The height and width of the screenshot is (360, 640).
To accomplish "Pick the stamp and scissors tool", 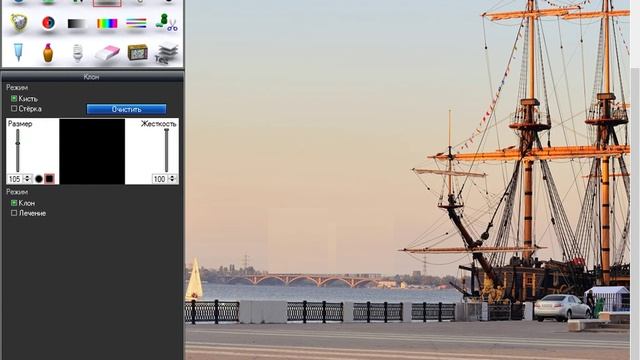I will 167,22.
